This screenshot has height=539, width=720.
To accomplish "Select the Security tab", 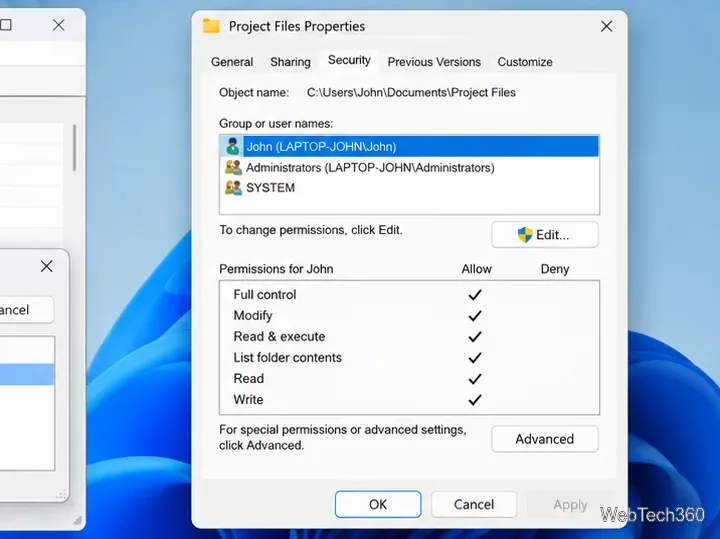I will pos(349,60).
